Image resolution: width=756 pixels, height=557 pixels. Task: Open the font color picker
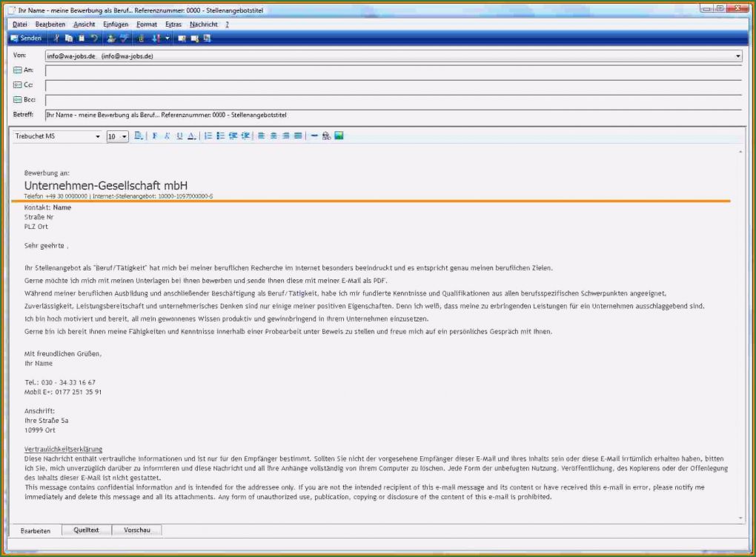click(191, 136)
